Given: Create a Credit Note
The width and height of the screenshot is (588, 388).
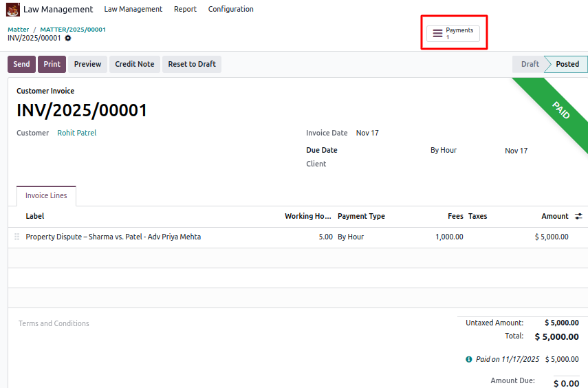Looking at the screenshot, I should [x=134, y=64].
